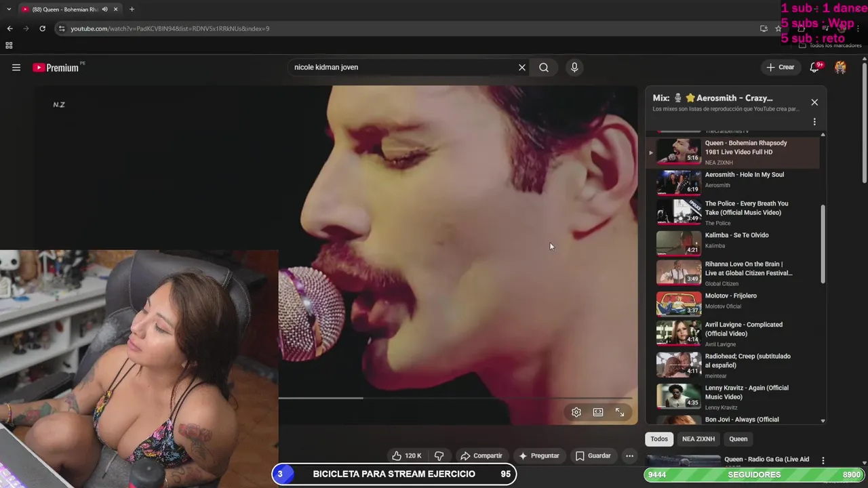The height and width of the screenshot is (488, 868).
Task: Click the Compartir share button
Action: (x=481, y=455)
